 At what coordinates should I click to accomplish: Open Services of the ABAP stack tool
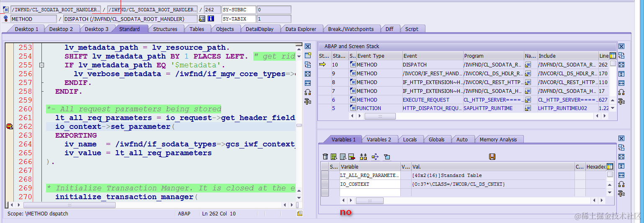[x=621, y=92]
